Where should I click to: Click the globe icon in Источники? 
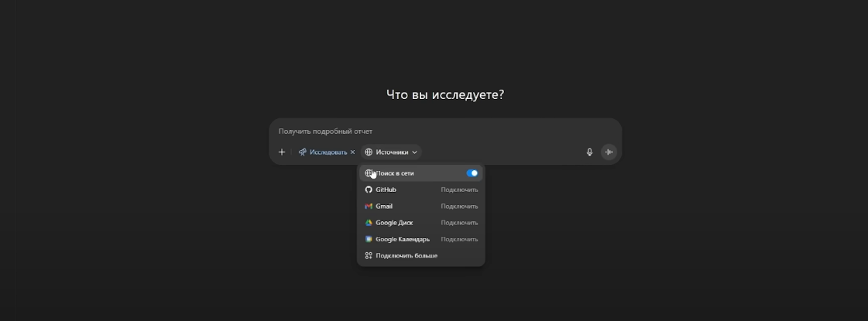(369, 152)
